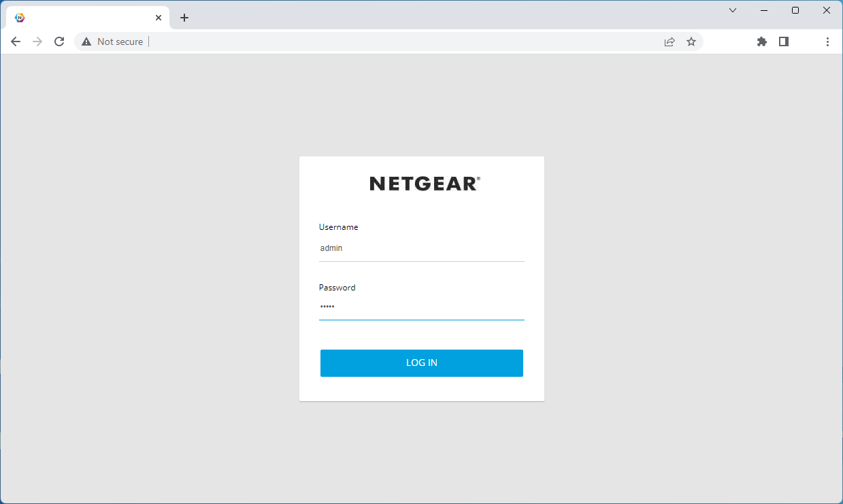Click the LOG IN button
Viewport: 843px width, 504px height.
click(x=422, y=363)
